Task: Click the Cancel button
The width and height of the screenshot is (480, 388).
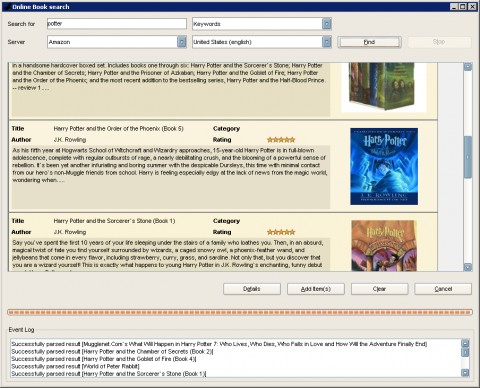Action: point(443,289)
